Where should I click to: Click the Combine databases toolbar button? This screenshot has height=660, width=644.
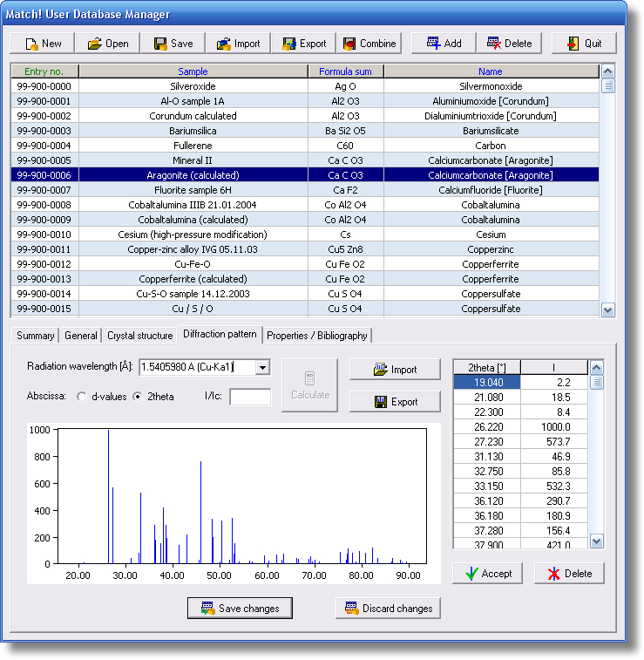pos(369,44)
